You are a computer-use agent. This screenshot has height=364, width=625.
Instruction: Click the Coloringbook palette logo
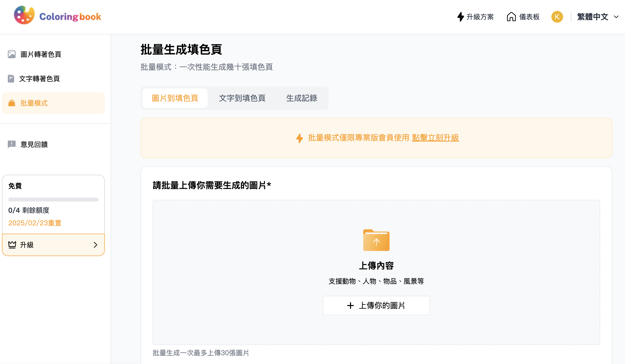click(24, 15)
